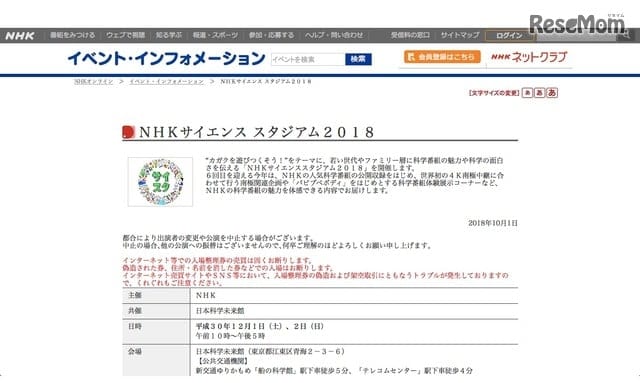Click the blue 検索 button
Image resolution: width=640 pixels, height=383 pixels.
(x=358, y=59)
